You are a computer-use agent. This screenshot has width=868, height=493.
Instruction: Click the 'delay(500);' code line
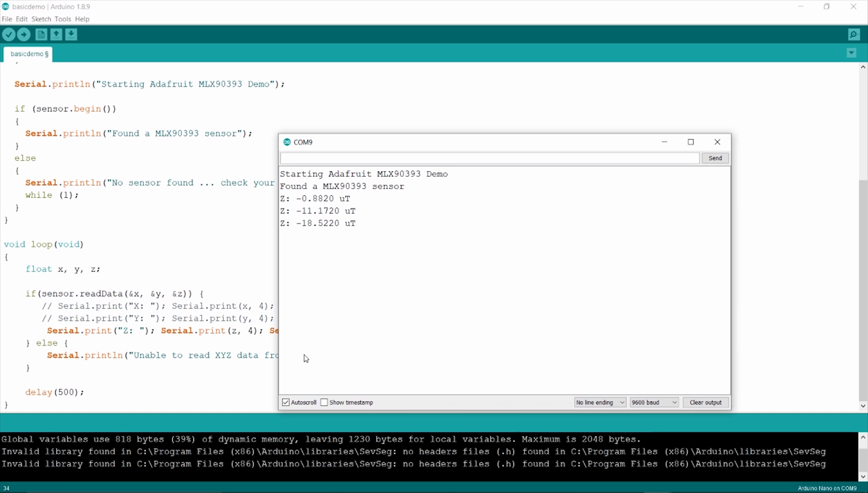click(55, 392)
